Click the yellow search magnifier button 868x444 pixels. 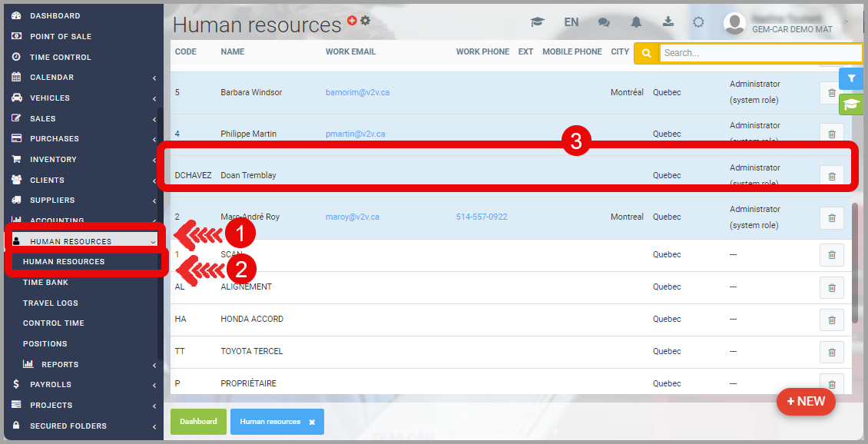(x=646, y=53)
